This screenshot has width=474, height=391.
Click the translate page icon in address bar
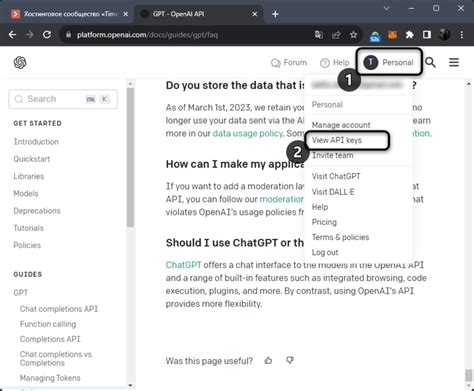[319, 35]
